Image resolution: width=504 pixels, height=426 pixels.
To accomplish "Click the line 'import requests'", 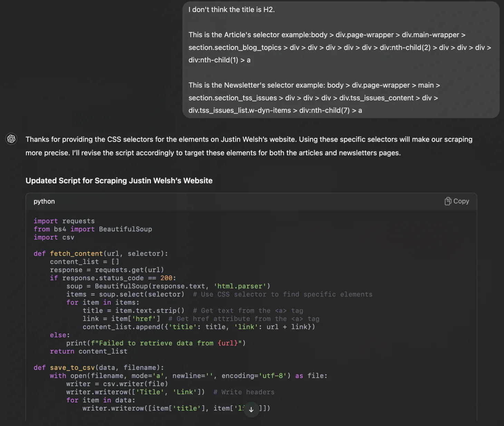I will click(64, 221).
